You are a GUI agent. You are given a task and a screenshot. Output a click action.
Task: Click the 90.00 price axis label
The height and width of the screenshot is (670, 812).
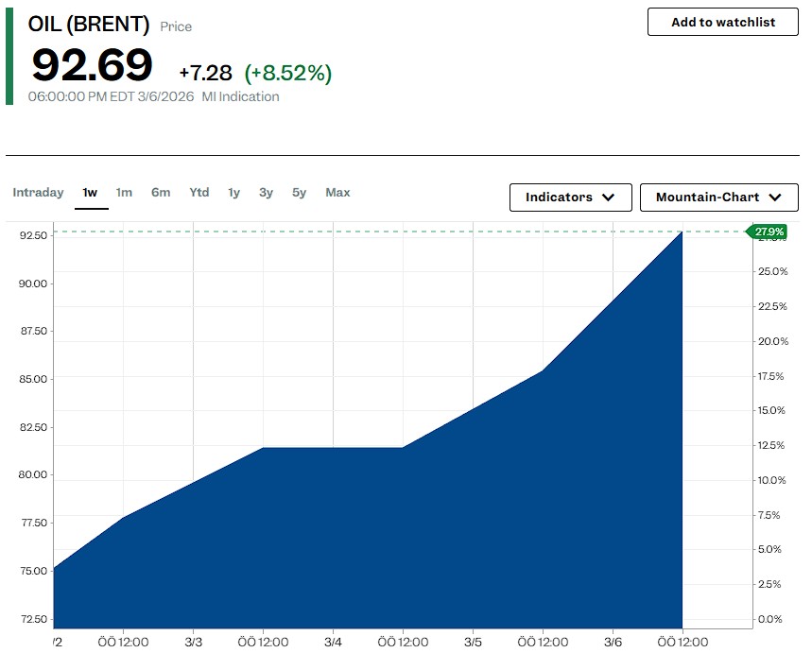coord(33,283)
